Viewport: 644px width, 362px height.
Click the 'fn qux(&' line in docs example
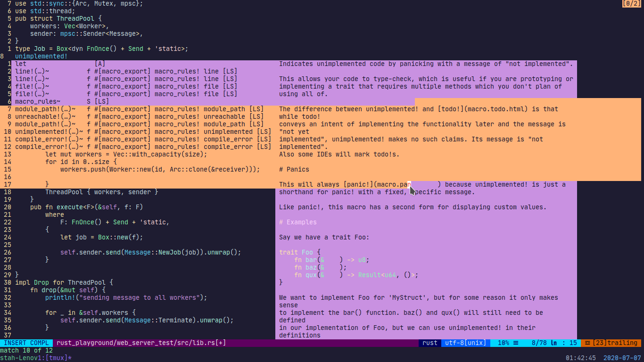click(x=356, y=275)
